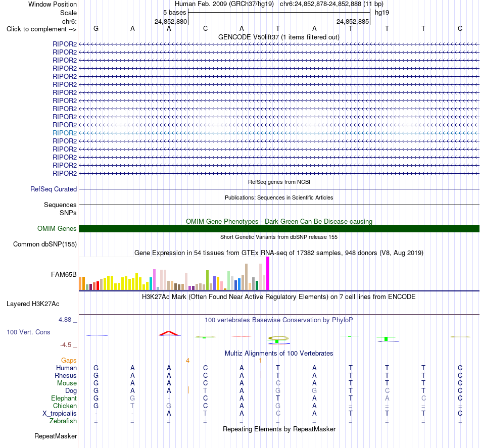
Task: Click the 'chr6:' label beside the ruler
Action: 69,21
